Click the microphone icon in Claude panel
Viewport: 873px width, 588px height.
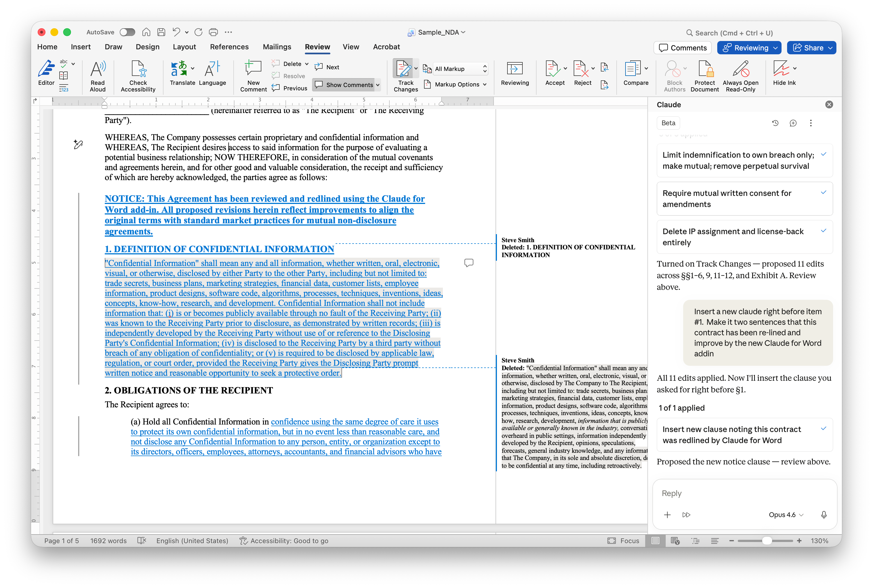pyautogui.click(x=823, y=515)
